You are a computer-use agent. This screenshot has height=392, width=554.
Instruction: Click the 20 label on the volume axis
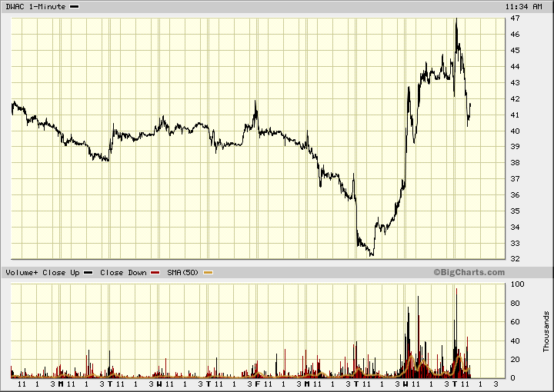[x=515, y=359]
